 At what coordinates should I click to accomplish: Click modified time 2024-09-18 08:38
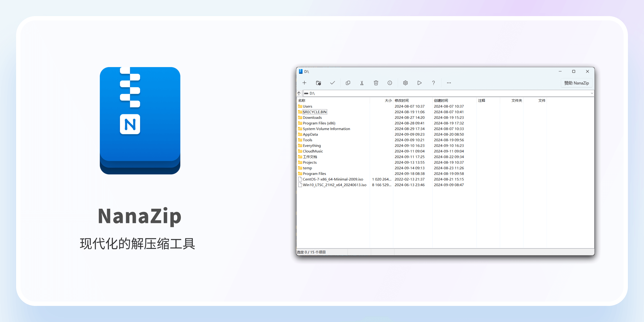click(409, 174)
